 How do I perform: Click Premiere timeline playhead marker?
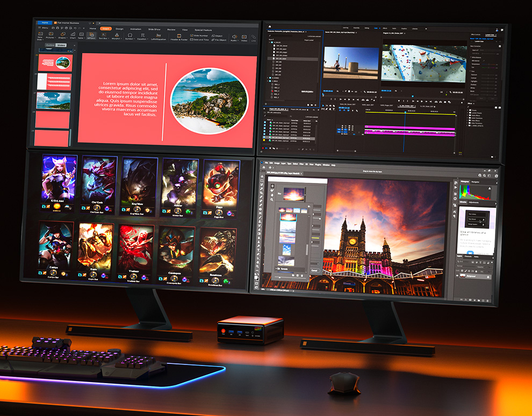(x=405, y=112)
